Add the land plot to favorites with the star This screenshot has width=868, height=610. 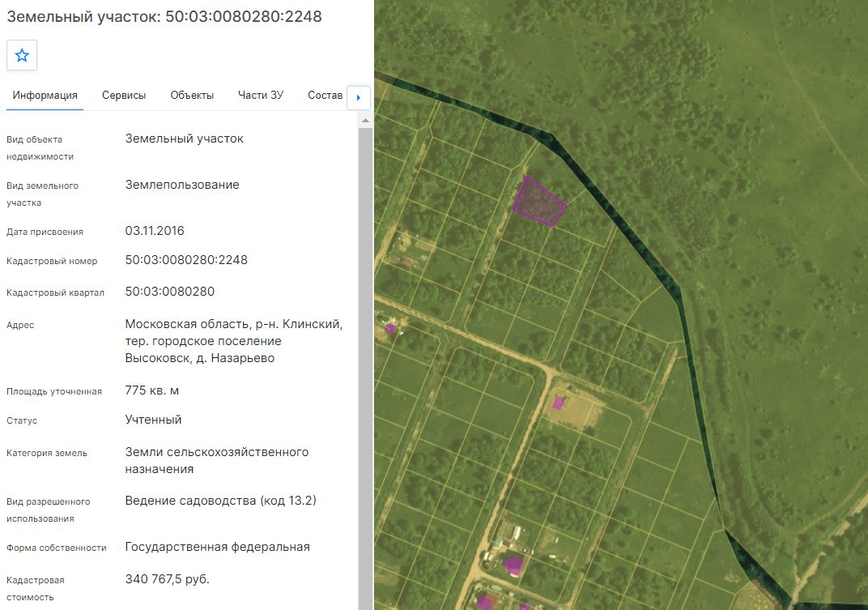(x=22, y=55)
